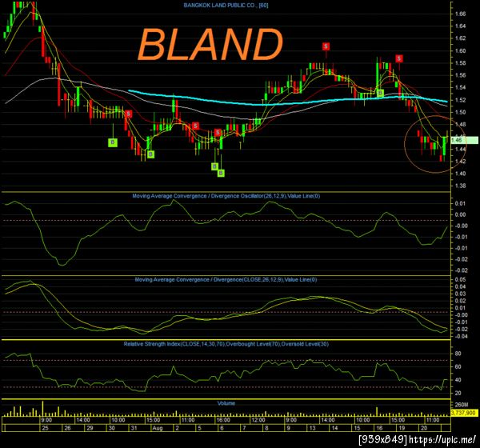Click the 60 level on RSI axis
The image size is (480, 448).
click(x=458, y=366)
